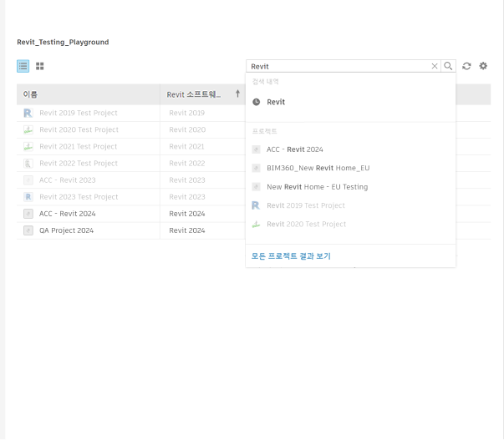Viewport: 504px width, 440px height.
Task: Click icon of QA Project 2024 row
Action: [28, 230]
